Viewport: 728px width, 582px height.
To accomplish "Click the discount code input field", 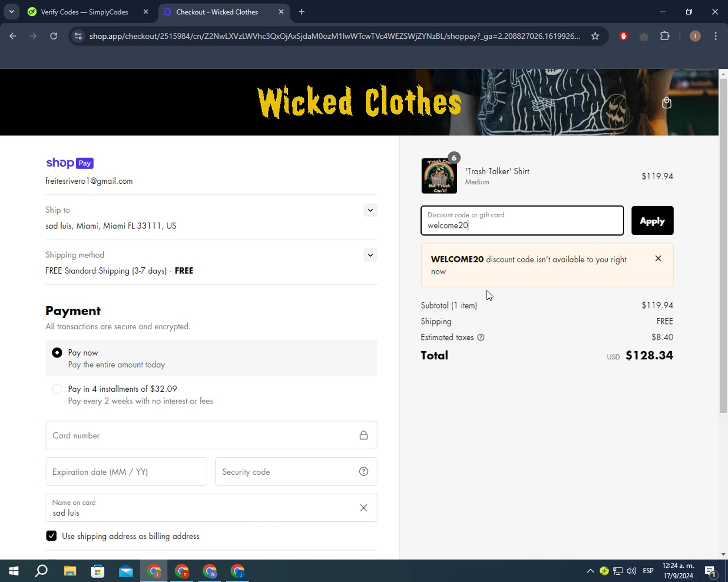I will coord(522,221).
